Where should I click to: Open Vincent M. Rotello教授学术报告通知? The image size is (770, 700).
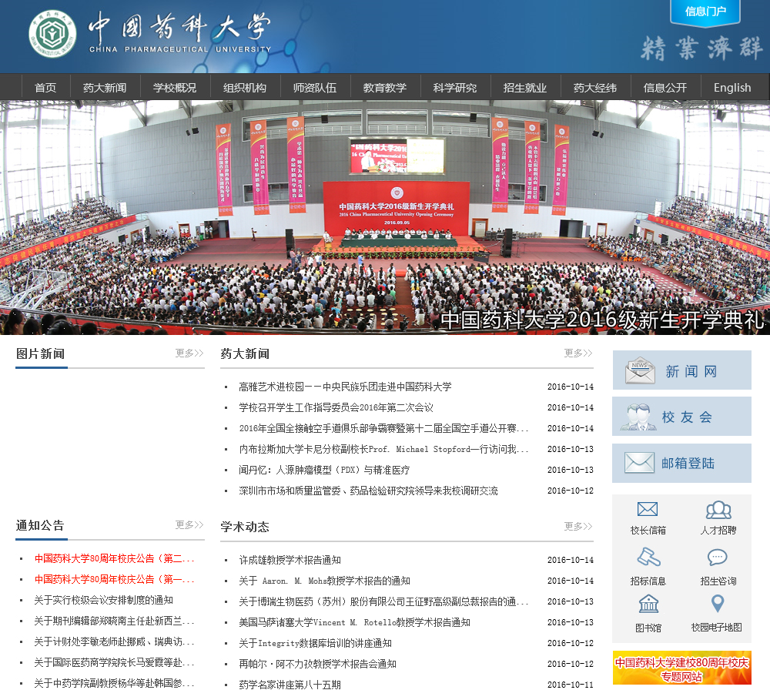click(x=354, y=622)
